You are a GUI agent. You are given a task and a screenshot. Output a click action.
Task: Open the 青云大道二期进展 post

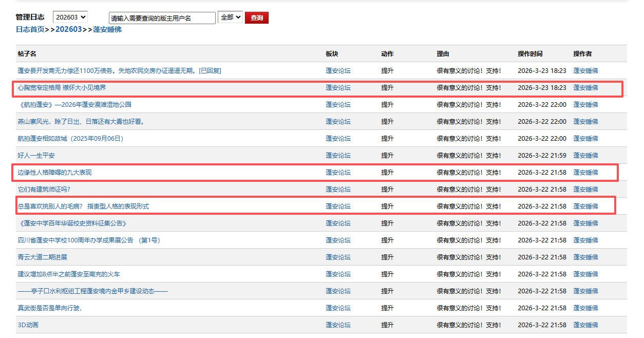[42, 257]
